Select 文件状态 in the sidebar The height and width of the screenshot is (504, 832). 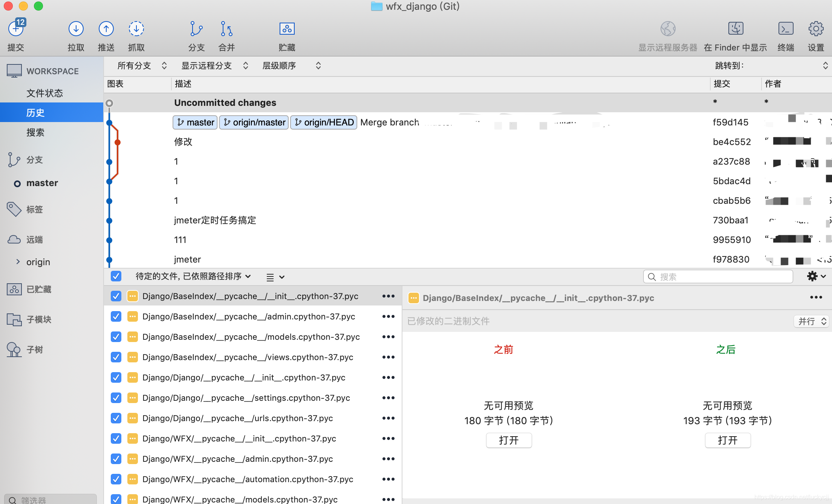click(x=44, y=93)
